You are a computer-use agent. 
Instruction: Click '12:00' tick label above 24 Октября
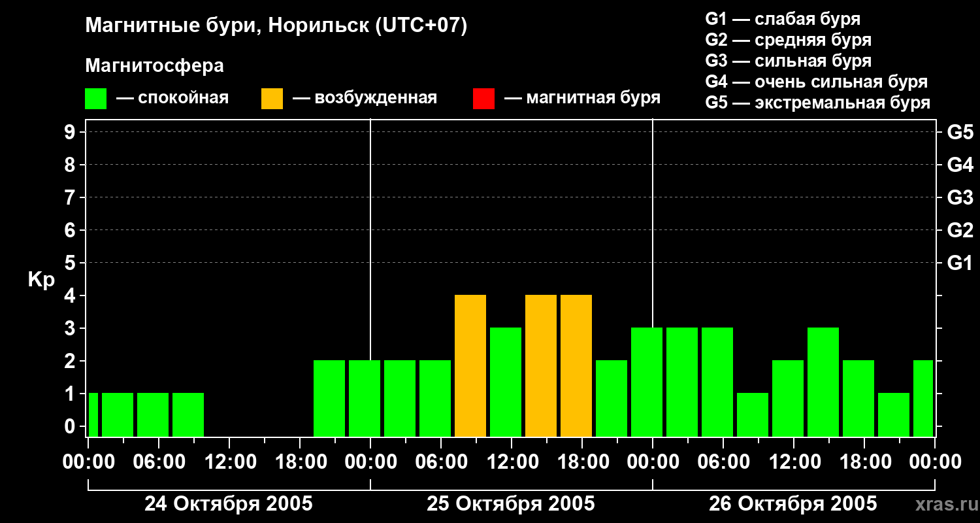click(229, 462)
